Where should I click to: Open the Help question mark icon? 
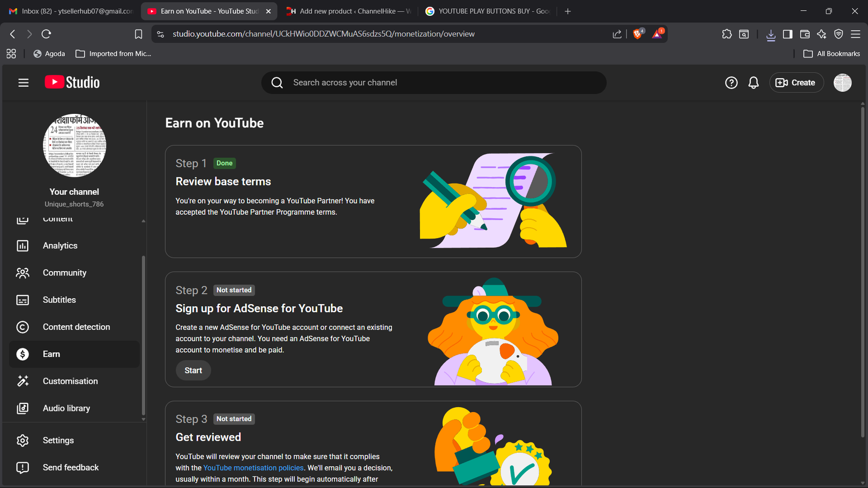point(731,82)
